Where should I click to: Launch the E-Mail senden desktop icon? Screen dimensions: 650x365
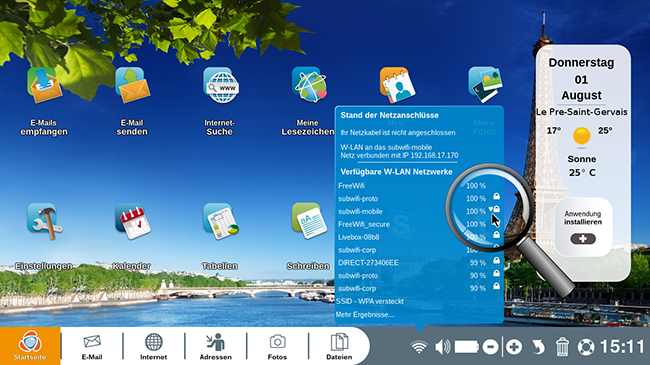tap(132, 85)
